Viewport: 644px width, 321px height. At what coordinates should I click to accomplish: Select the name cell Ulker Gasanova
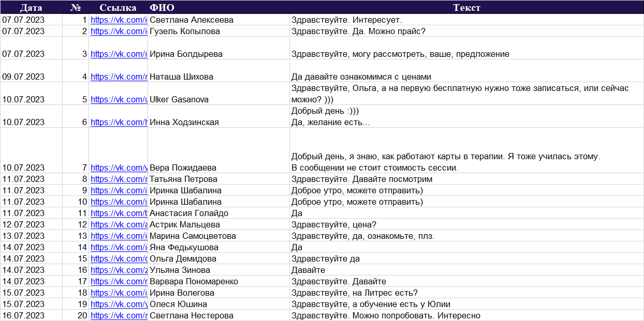218,94
